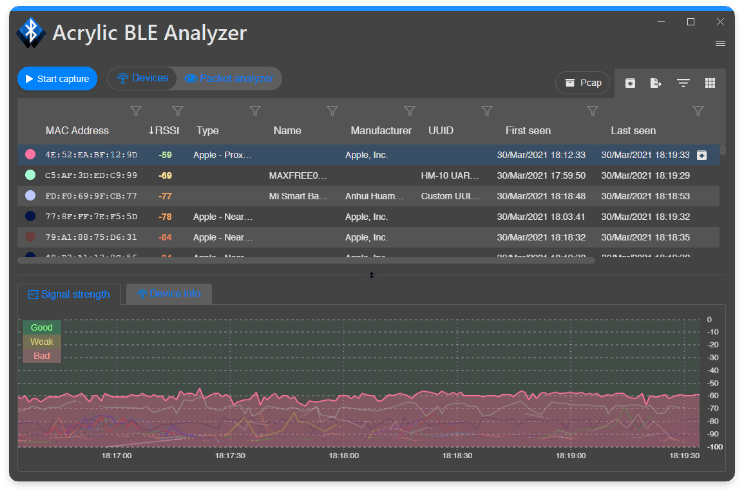Sort by RSSI column header
Screen dimensions: 744x494
point(164,130)
